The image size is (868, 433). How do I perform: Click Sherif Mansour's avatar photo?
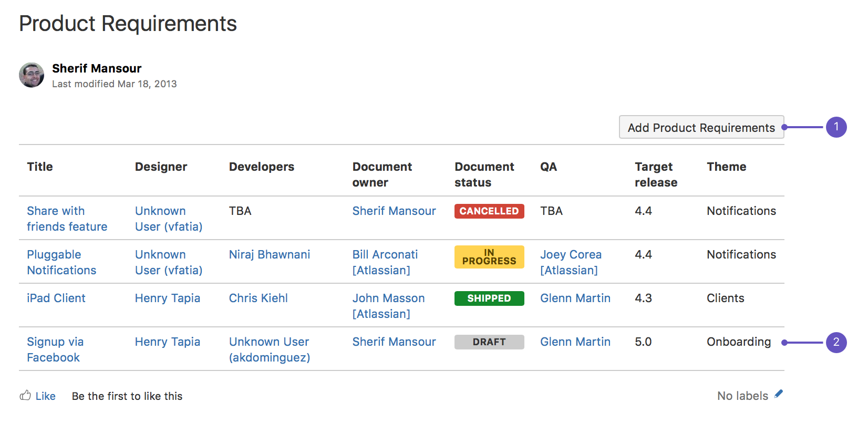(32, 75)
